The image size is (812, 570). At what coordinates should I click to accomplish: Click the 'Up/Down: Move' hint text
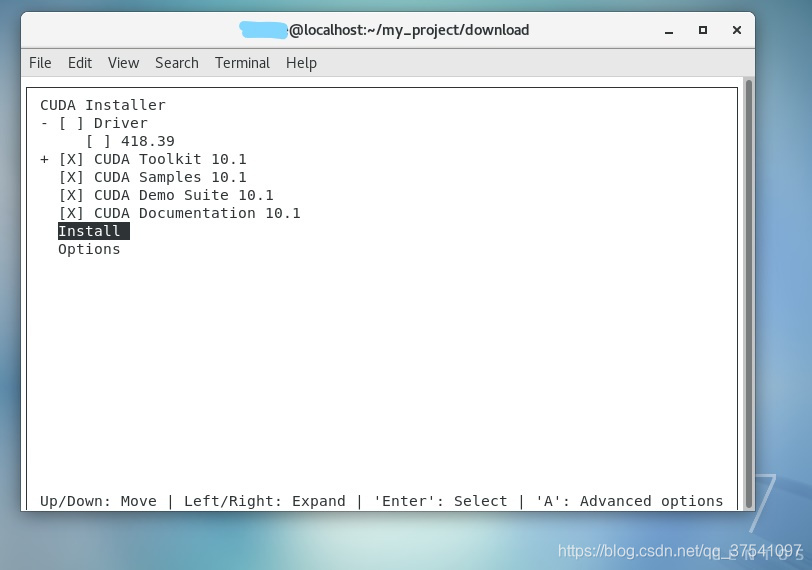(x=98, y=501)
